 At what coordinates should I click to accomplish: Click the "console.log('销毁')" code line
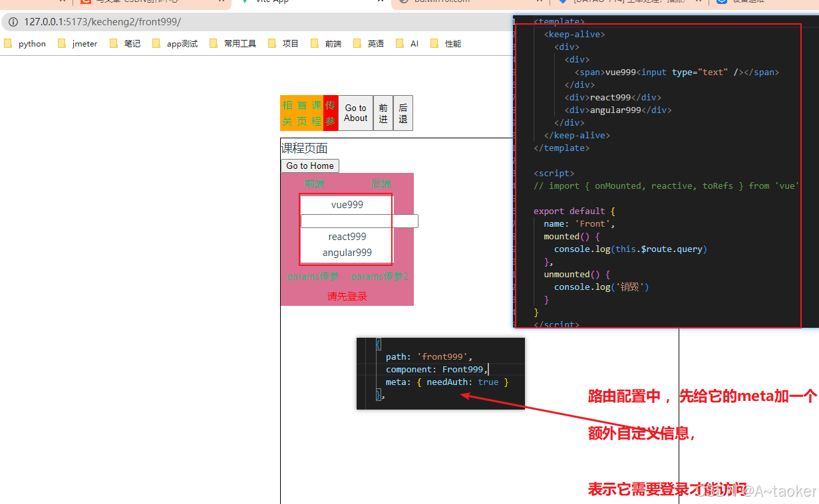coord(601,287)
